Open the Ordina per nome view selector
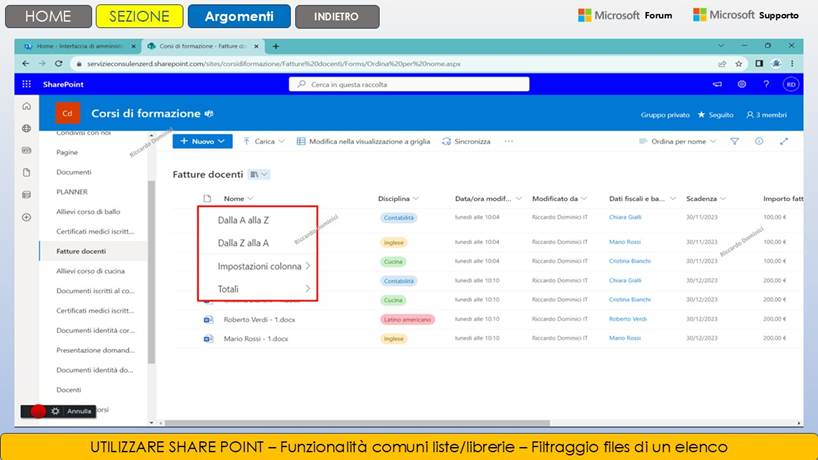818x460 pixels. [678, 141]
